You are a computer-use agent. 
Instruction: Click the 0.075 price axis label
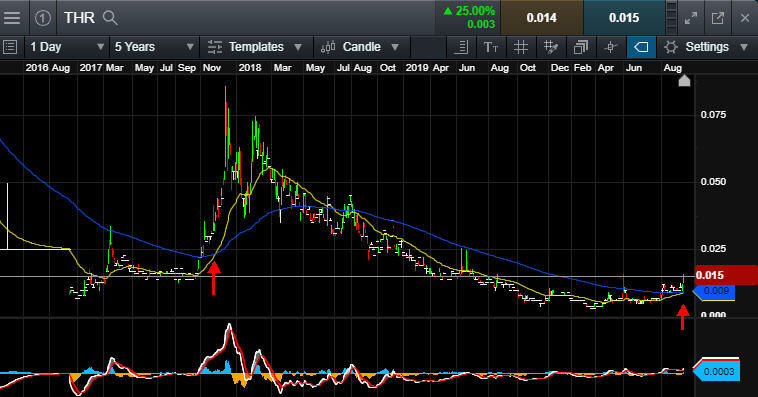click(x=713, y=115)
